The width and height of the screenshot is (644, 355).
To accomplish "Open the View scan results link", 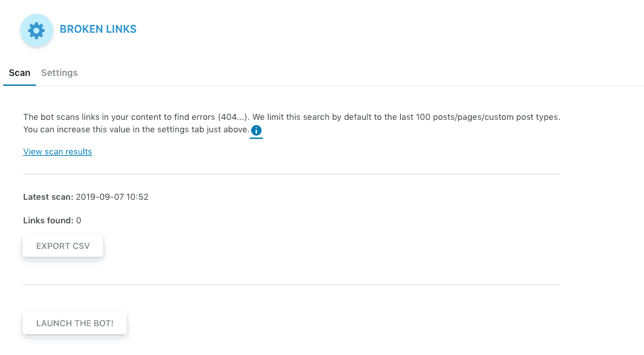I will click(x=58, y=152).
